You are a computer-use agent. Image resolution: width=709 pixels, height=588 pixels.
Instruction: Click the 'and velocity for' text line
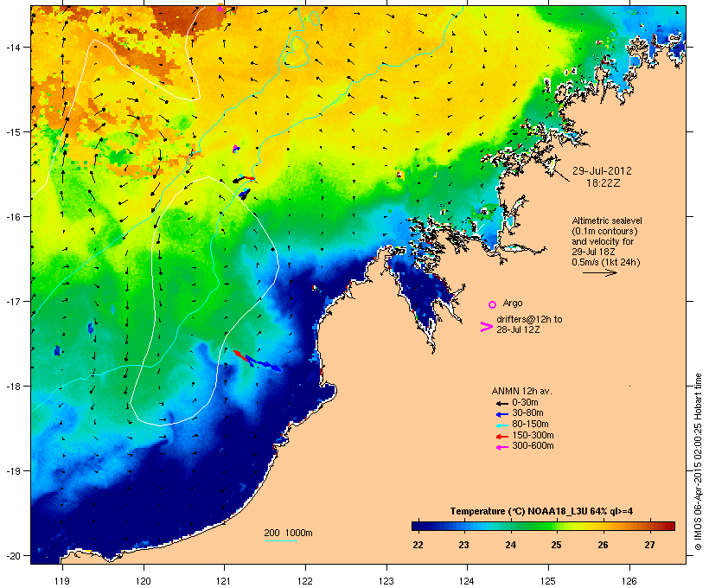pos(603,241)
